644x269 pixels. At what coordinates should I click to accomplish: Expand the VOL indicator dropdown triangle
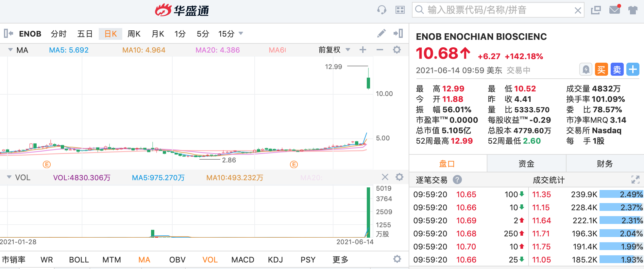click(9, 177)
